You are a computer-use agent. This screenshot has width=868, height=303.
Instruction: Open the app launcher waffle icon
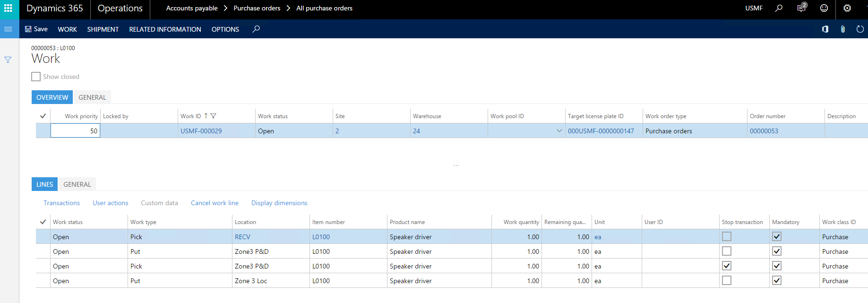tap(8, 9)
